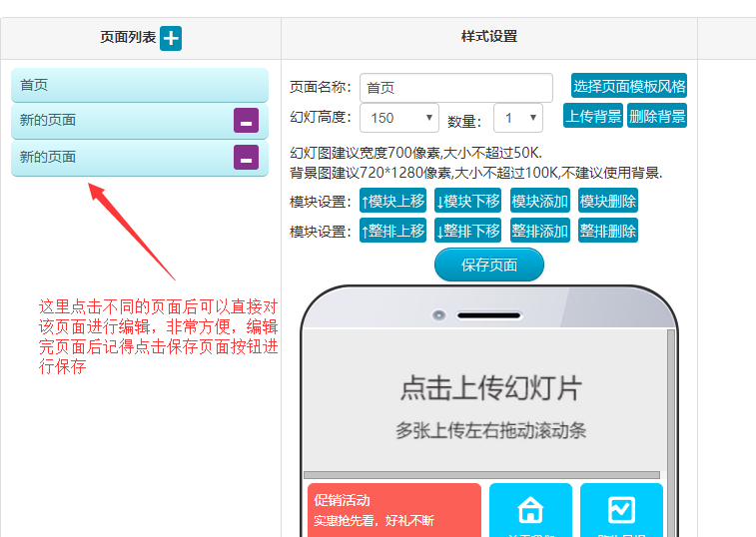The image size is (756, 537).
Task: Save the page with 保存页面 button
Action: 489,266
